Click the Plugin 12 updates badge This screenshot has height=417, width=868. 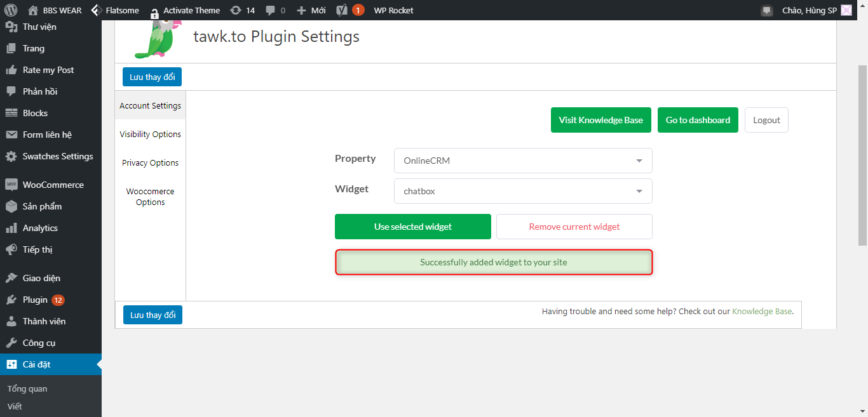tap(58, 300)
